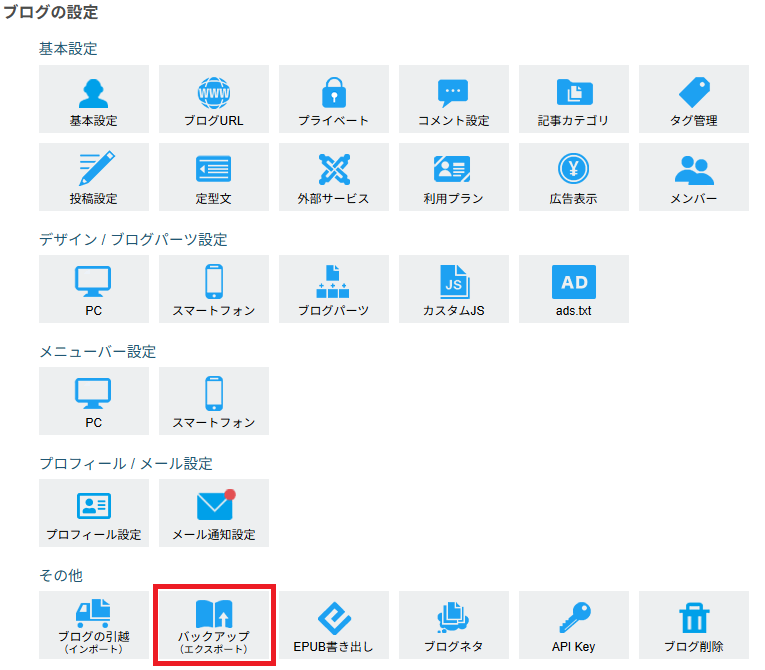Click the ブログパーツ blocks tile
The image size is (765, 670).
click(x=334, y=289)
